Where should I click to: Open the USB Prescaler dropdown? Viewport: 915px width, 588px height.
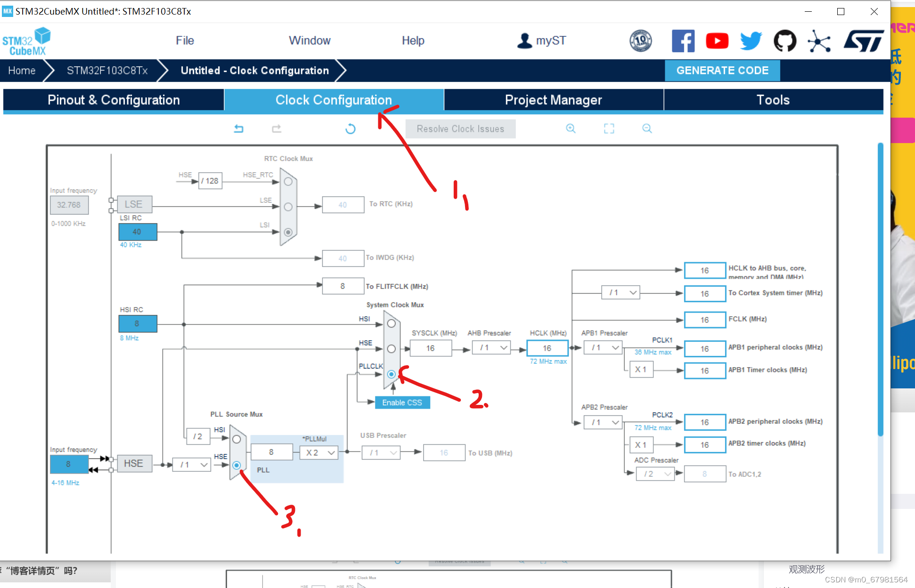click(x=381, y=452)
